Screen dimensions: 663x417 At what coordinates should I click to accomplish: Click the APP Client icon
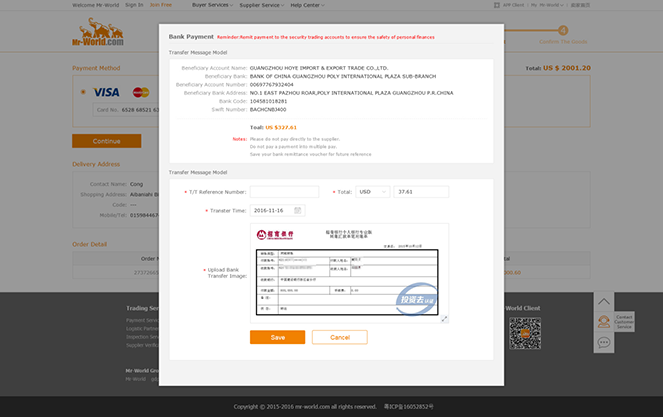tap(496, 5)
